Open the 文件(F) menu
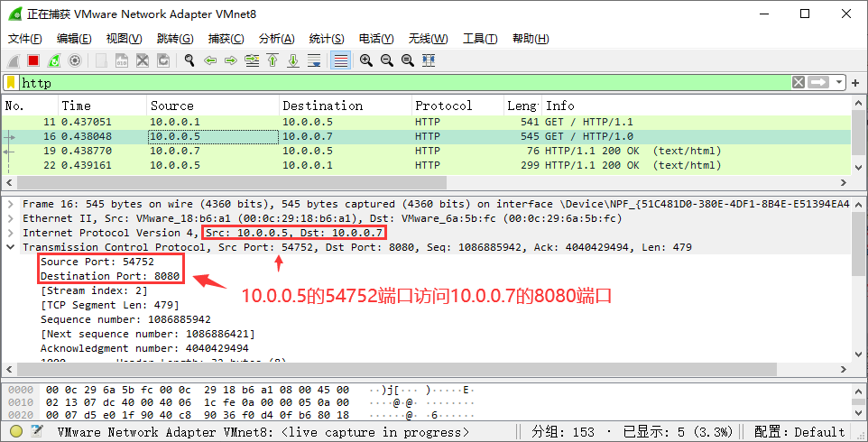 [25, 39]
